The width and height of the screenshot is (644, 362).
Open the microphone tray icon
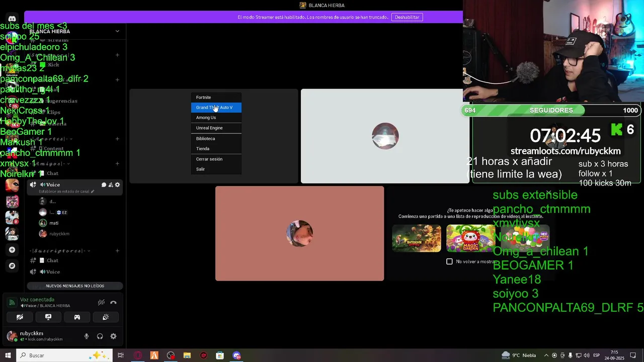click(x=571, y=355)
